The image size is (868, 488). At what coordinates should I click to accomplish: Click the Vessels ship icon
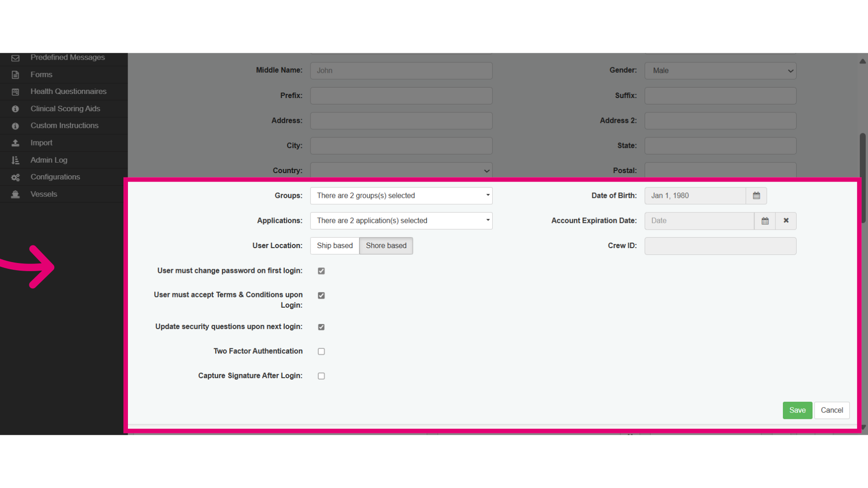pyautogui.click(x=15, y=194)
